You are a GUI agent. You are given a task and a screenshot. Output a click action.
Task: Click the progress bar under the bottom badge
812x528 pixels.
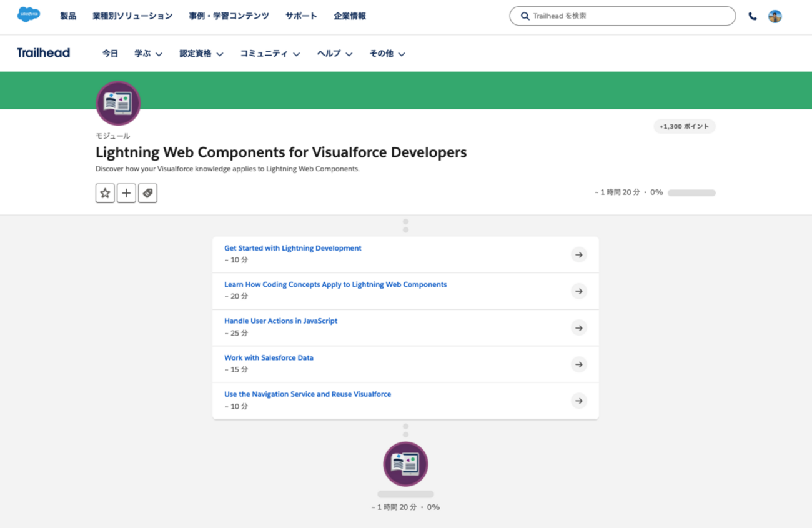tap(405, 494)
